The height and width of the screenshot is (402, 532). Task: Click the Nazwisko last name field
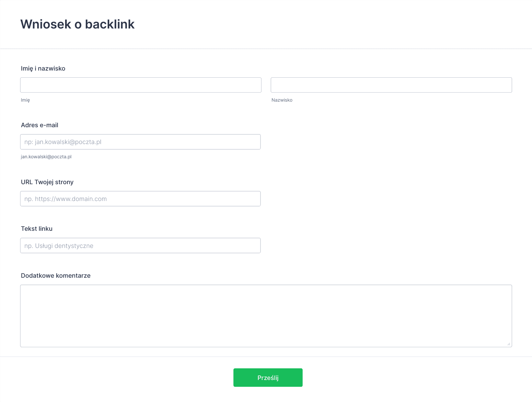tap(391, 85)
